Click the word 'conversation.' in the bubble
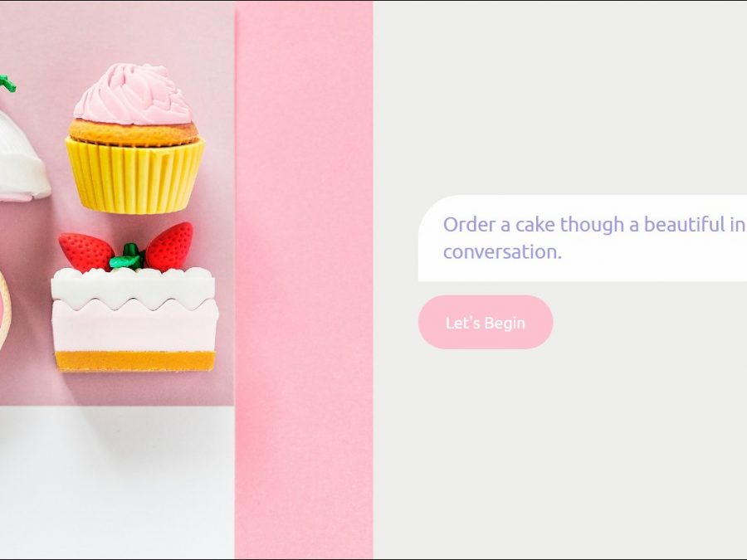 [x=503, y=252]
